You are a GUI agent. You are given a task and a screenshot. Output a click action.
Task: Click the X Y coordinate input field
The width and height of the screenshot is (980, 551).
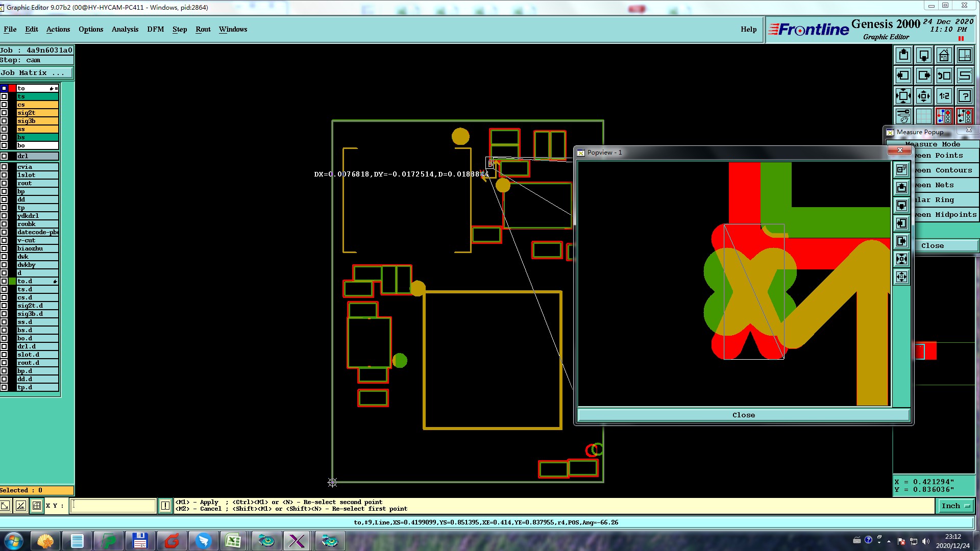113,506
